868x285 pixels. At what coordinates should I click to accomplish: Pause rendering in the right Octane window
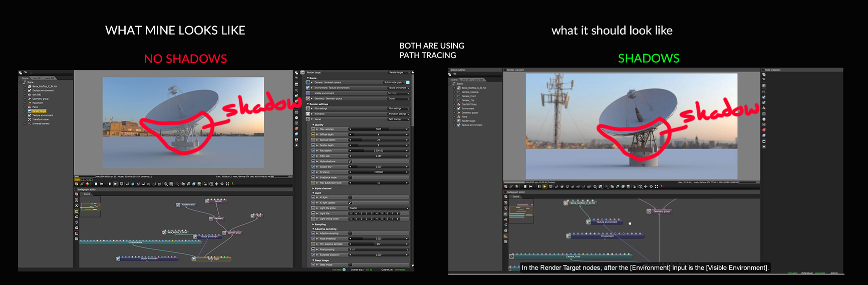pyautogui.click(x=539, y=186)
